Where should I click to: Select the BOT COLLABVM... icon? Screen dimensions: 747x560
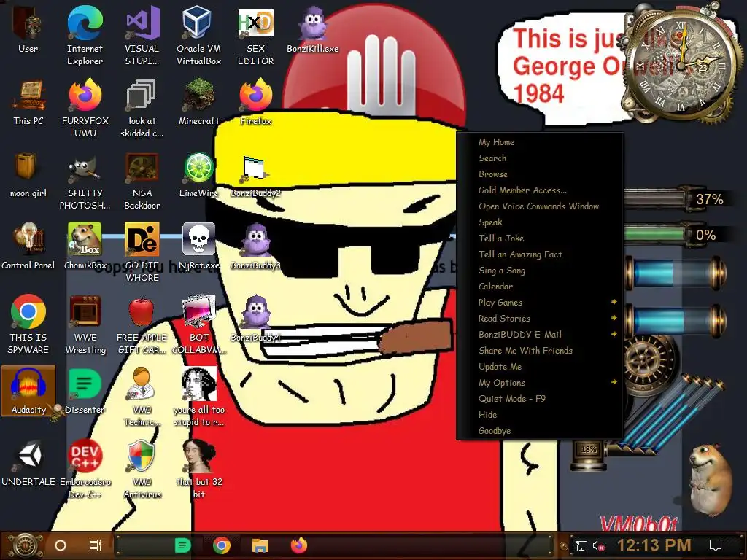[x=198, y=324]
